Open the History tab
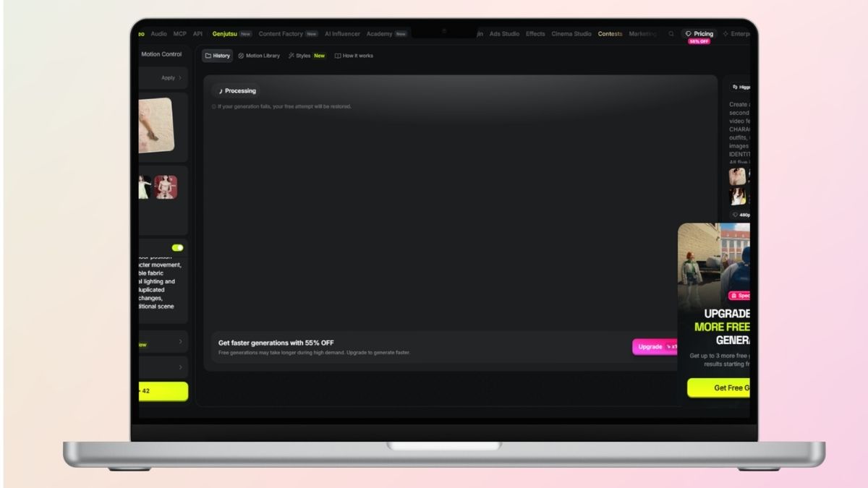868x488 pixels. pyautogui.click(x=217, y=56)
